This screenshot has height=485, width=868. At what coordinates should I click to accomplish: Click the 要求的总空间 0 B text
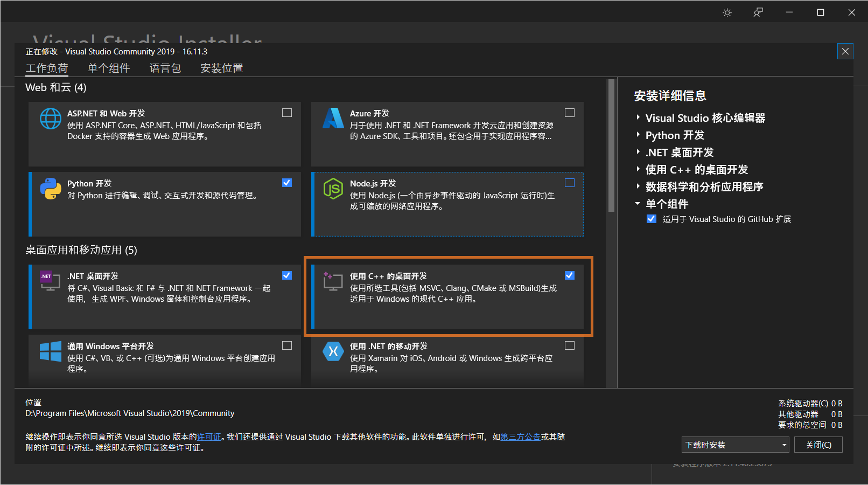[810, 425]
